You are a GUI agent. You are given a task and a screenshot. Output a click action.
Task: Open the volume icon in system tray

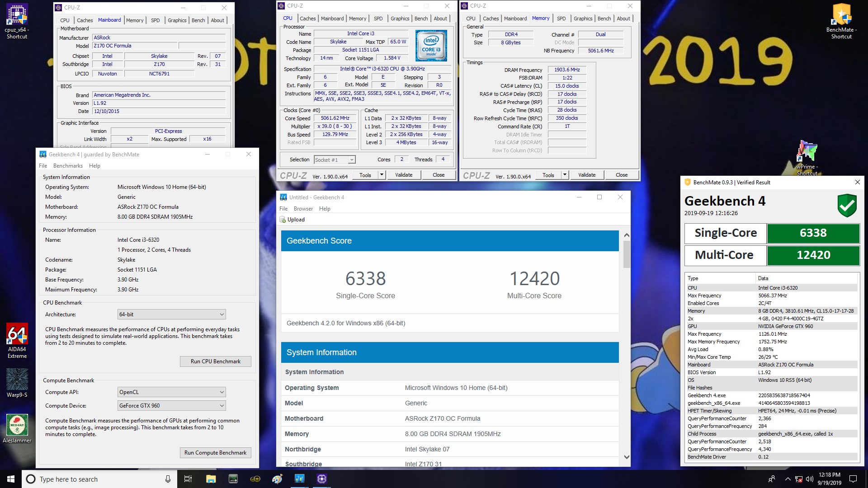[809, 479]
